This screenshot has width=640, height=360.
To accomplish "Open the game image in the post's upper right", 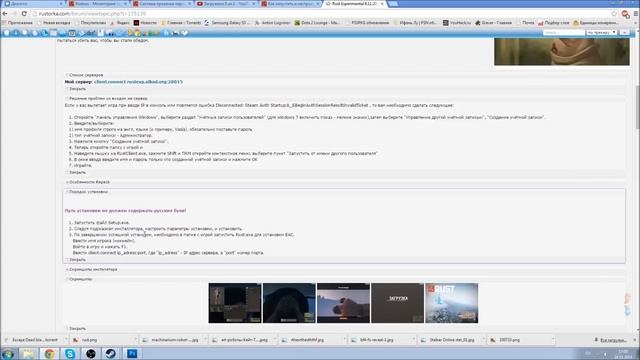I will click(562, 52).
